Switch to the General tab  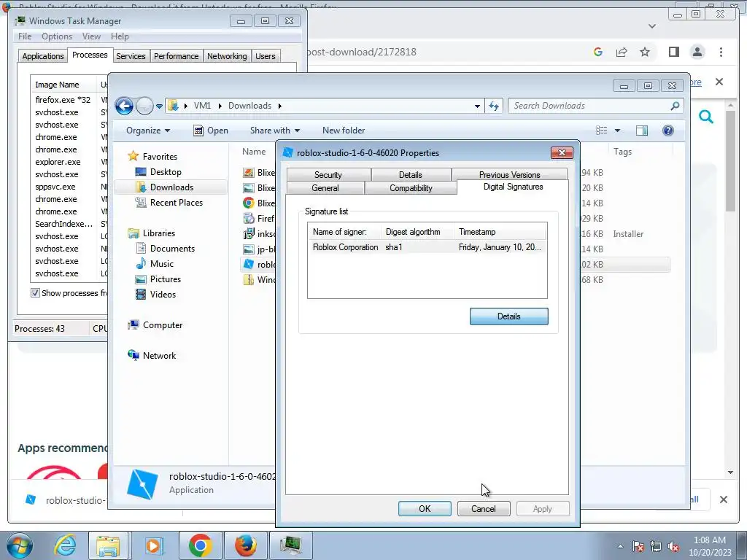click(325, 187)
